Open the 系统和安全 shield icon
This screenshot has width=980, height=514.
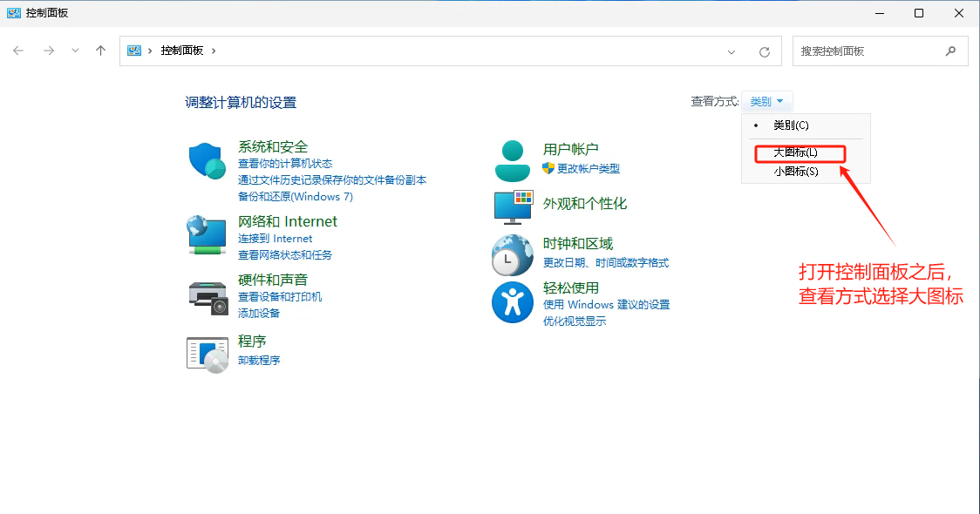pyautogui.click(x=208, y=161)
